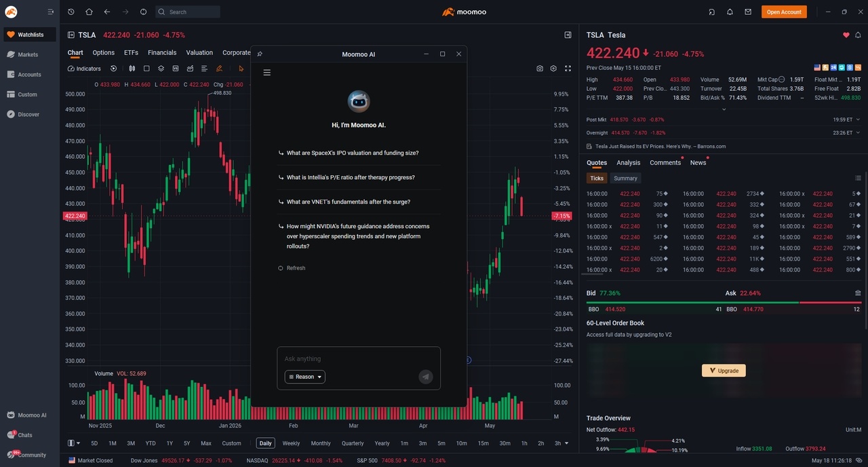
Task: Open chart settings hexagon icon
Action: click(x=553, y=69)
